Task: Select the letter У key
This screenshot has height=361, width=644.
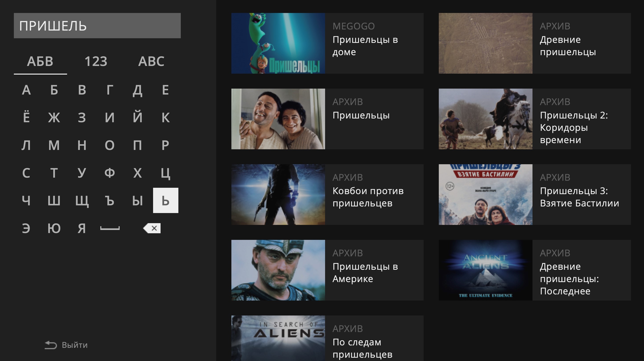Action: click(x=82, y=173)
